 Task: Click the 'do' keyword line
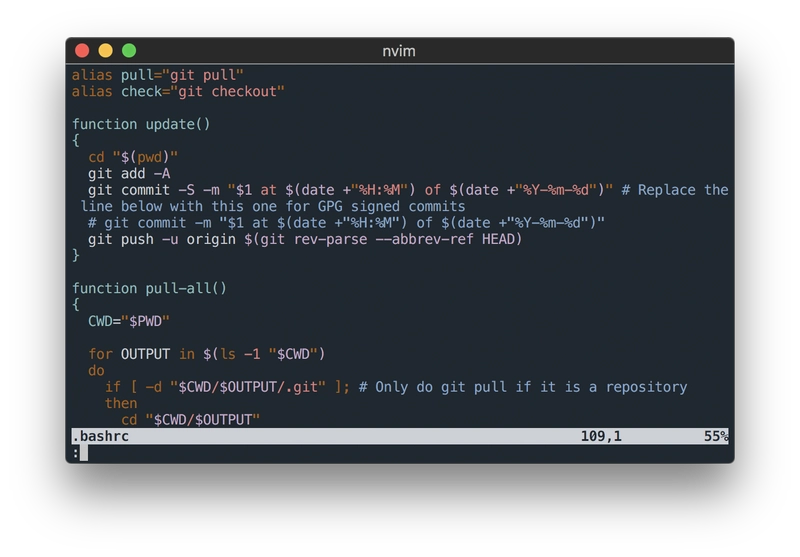96,370
